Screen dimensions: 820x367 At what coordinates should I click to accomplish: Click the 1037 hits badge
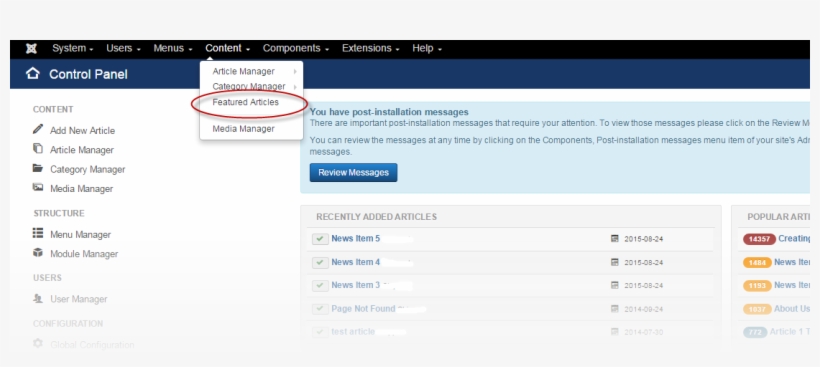pyautogui.click(x=757, y=309)
